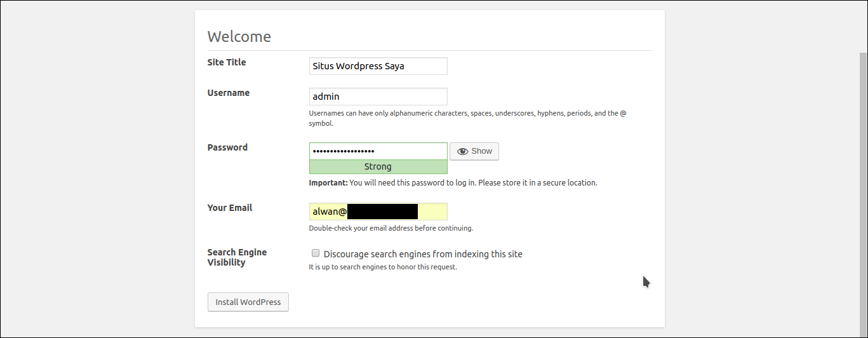
Task: Click 'It is up to search engines' note
Action: tap(383, 267)
